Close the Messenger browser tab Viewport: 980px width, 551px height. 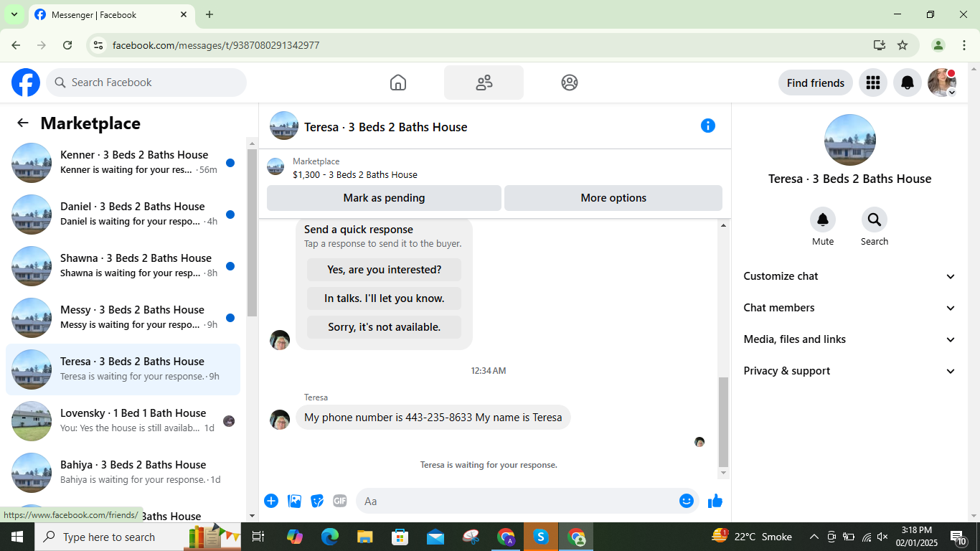click(184, 14)
